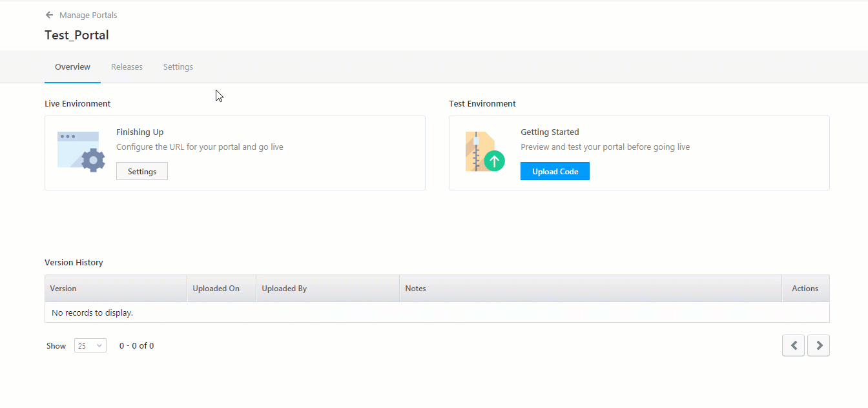Click the Uploaded On column header
The image size is (868, 408).
pos(216,288)
